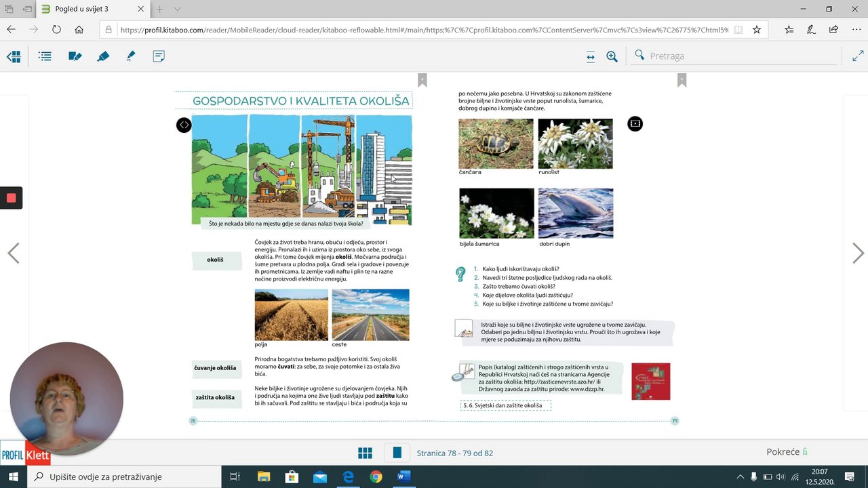The image size is (868, 488).
Task: Go to the previous page arrow
Action: [x=14, y=253]
